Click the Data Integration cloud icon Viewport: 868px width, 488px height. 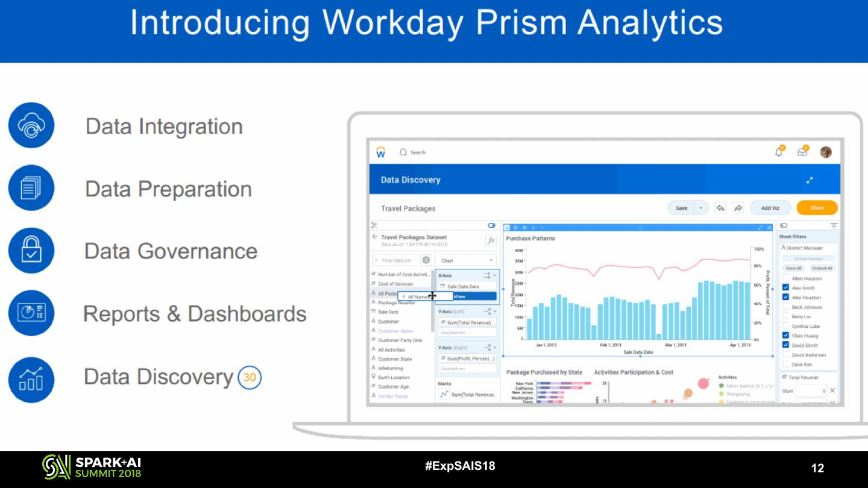31,125
